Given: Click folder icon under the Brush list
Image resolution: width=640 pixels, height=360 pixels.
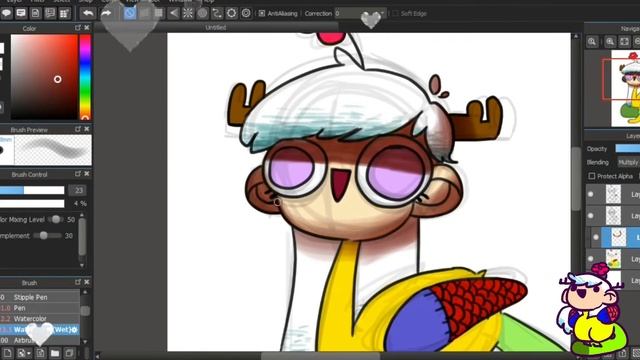Looking at the screenshot, I should coord(55,353).
